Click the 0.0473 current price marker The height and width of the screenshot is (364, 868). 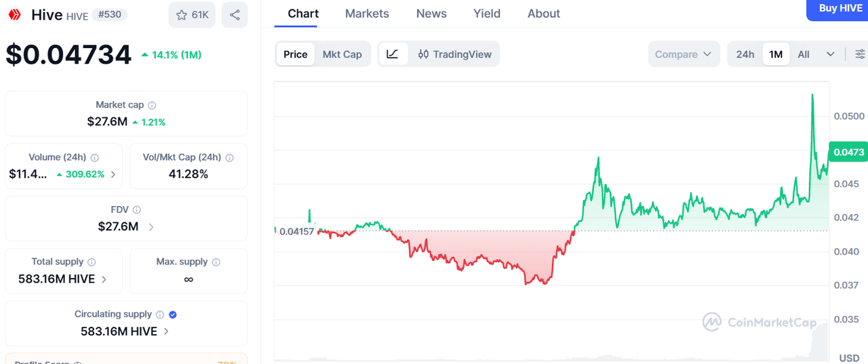(848, 152)
